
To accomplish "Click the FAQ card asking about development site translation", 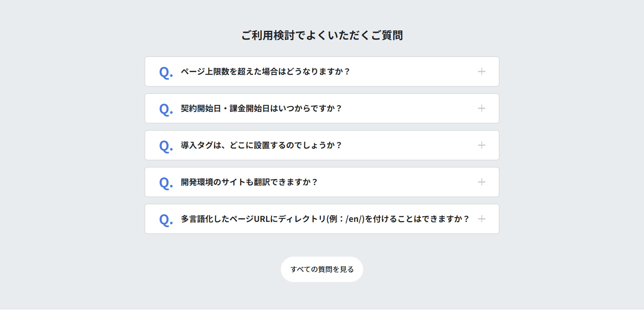I will point(249,182).
